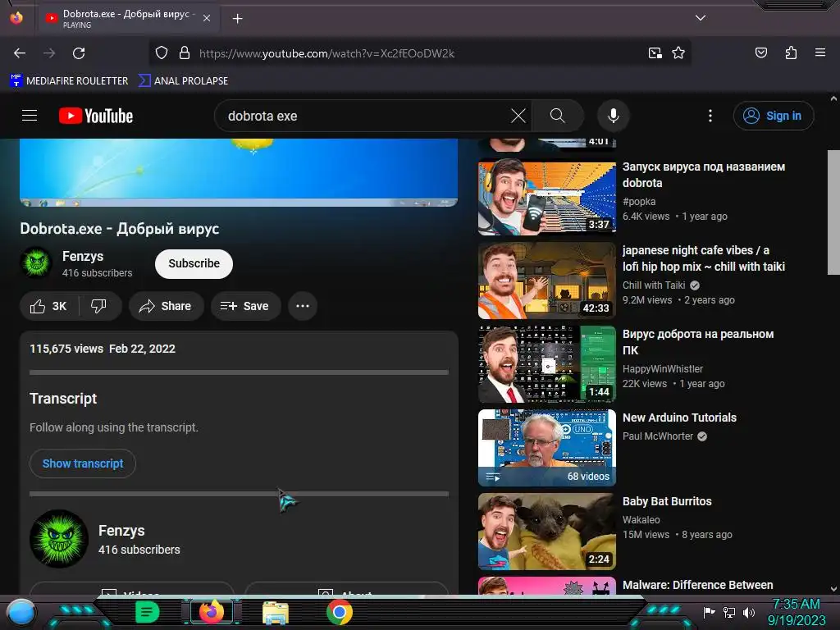Viewport: 840px width, 630px height.
Task: Open the MEDIAFIRE ROULETTER bookmark
Action: (69, 81)
